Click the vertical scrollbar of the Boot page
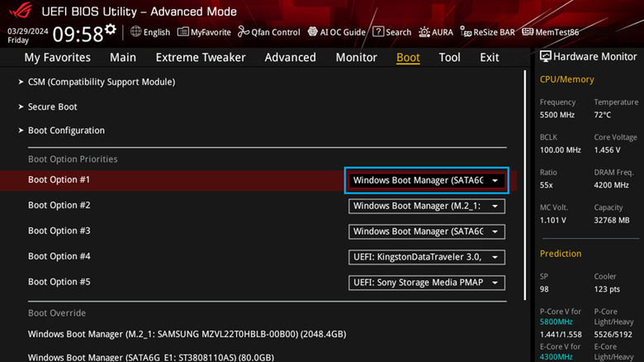This screenshot has width=644, height=362. 526,182
